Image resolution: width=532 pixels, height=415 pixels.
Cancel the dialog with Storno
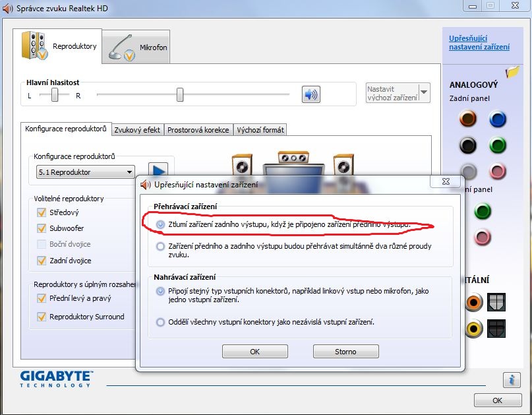[x=345, y=352]
